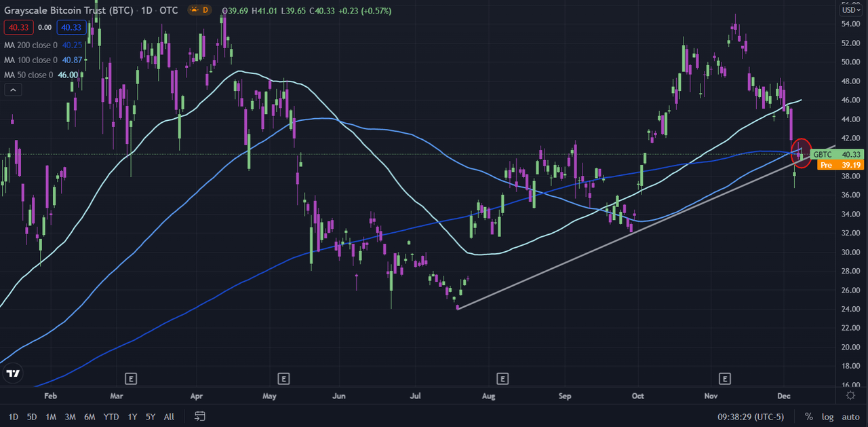Viewport: 868px width, 427px height.
Task: Click the Oct label on time axis
Action: coord(637,395)
